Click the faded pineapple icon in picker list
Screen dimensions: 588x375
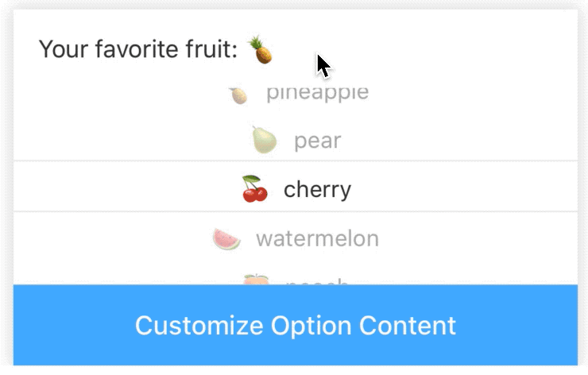point(238,95)
